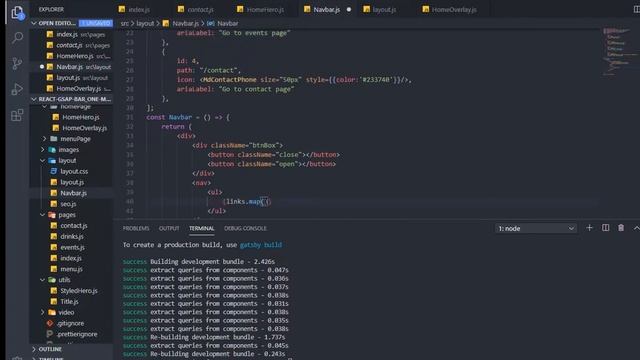Collapse the Open Editors section
Image resolution: width=640 pixels, height=360 pixels.
click(x=34, y=23)
